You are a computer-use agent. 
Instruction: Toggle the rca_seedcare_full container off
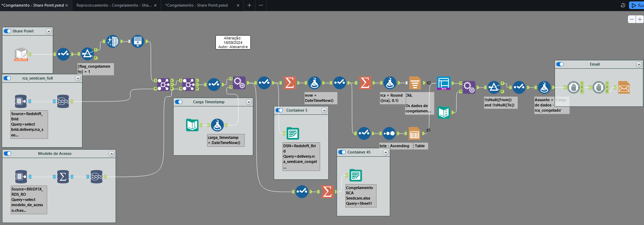tap(7, 78)
